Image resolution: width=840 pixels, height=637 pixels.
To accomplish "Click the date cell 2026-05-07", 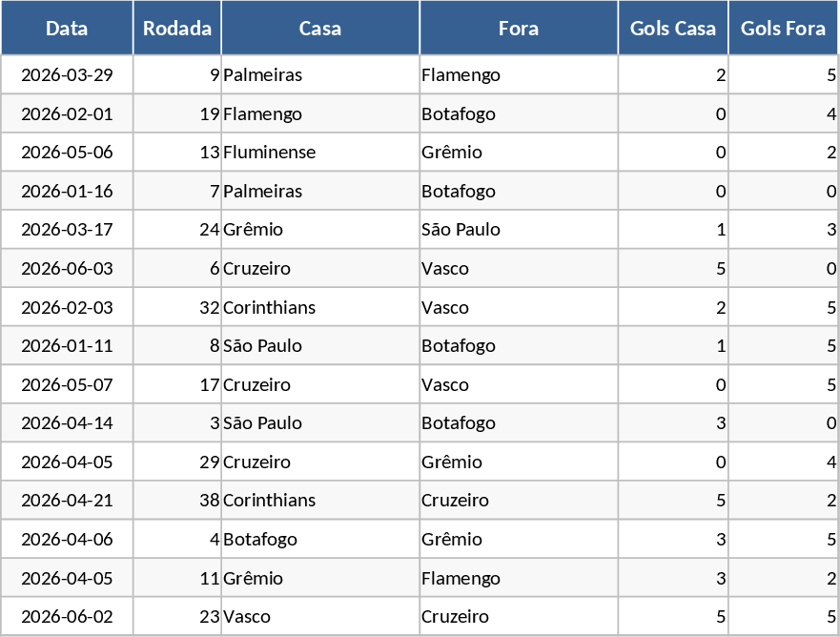I will (67, 385).
